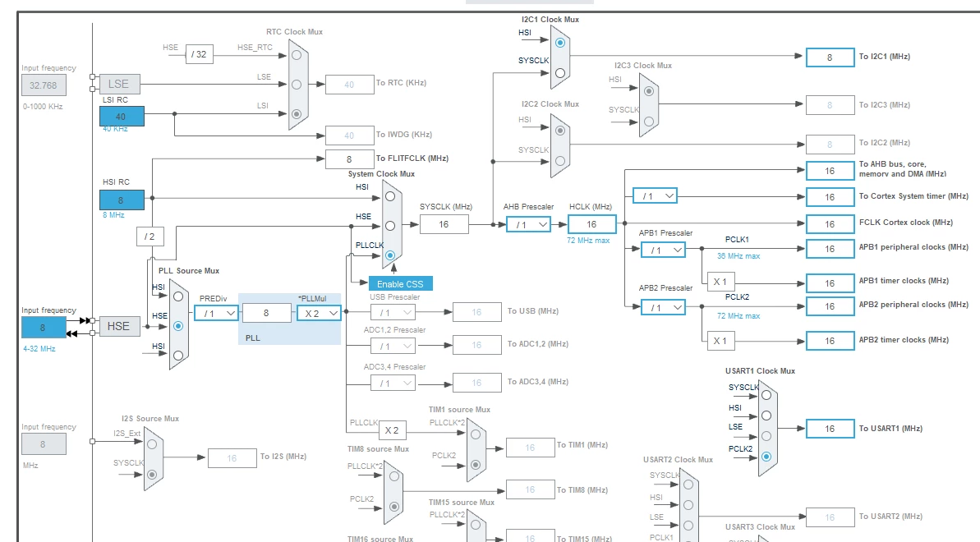Viewport: 980px width, 542px height.
Task: Open the PLLMul multiplier dropdown
Action: pos(319,313)
